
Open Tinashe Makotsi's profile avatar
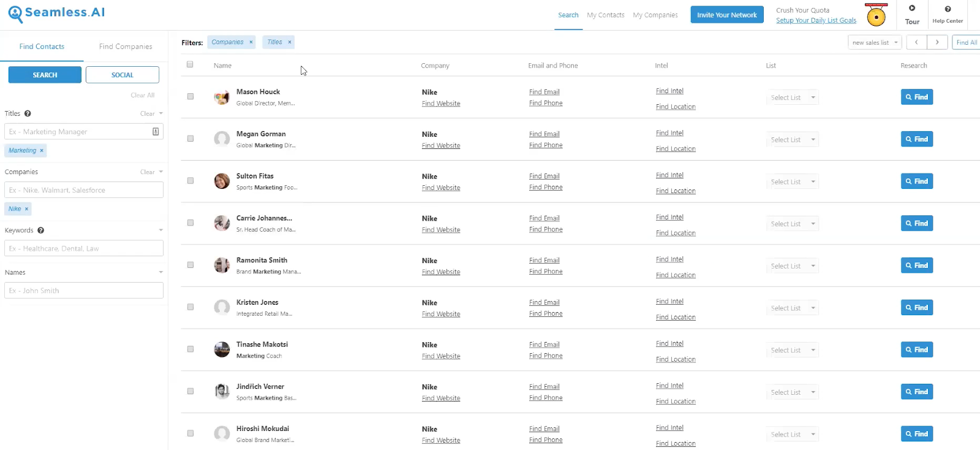click(222, 349)
